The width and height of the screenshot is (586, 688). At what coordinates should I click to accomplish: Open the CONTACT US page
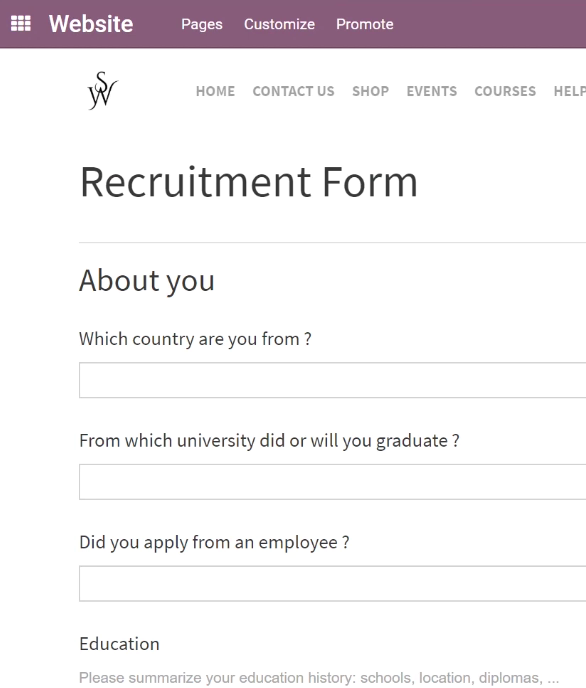point(293,91)
